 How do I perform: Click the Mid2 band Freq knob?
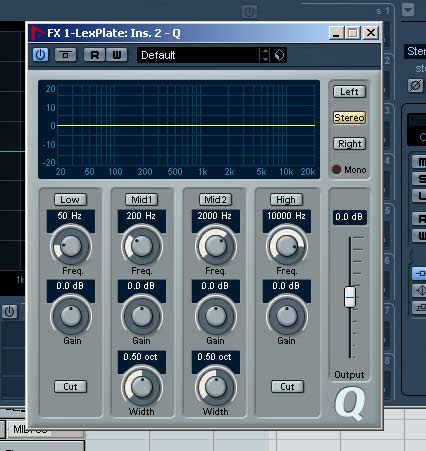pos(216,246)
